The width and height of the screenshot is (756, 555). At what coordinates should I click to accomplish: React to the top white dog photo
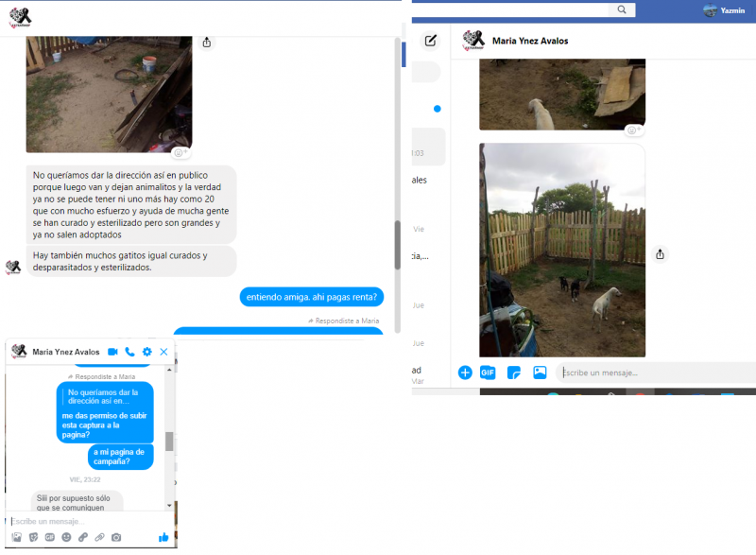[x=633, y=130]
